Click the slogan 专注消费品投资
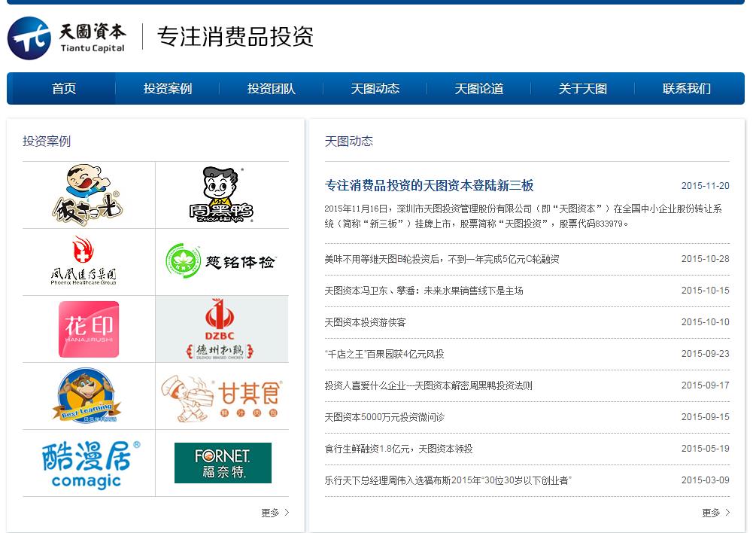 (x=235, y=37)
